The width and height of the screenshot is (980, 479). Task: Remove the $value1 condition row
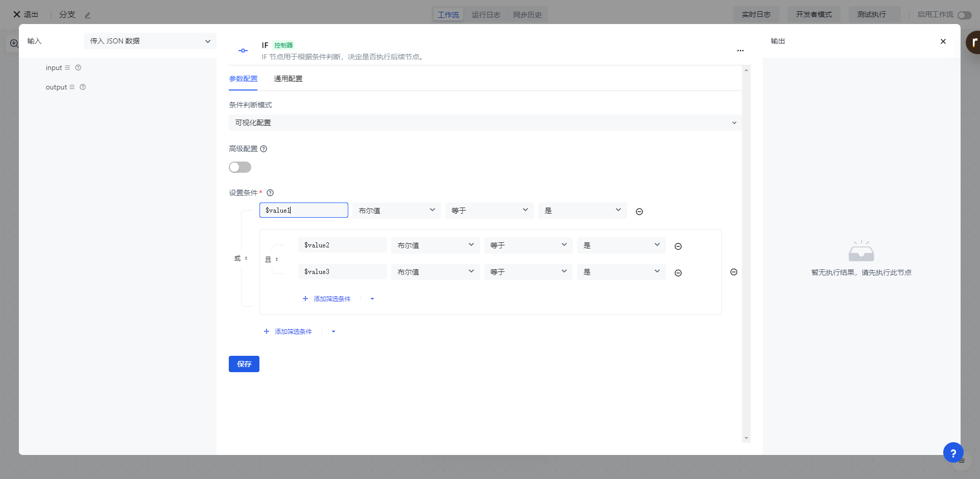click(x=639, y=212)
